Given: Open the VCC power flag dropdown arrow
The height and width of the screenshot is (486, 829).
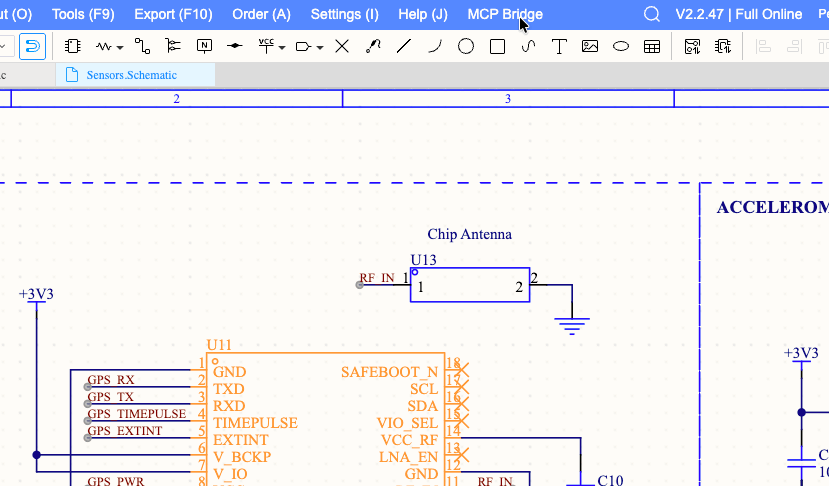Looking at the screenshot, I should pyautogui.click(x=282, y=48).
